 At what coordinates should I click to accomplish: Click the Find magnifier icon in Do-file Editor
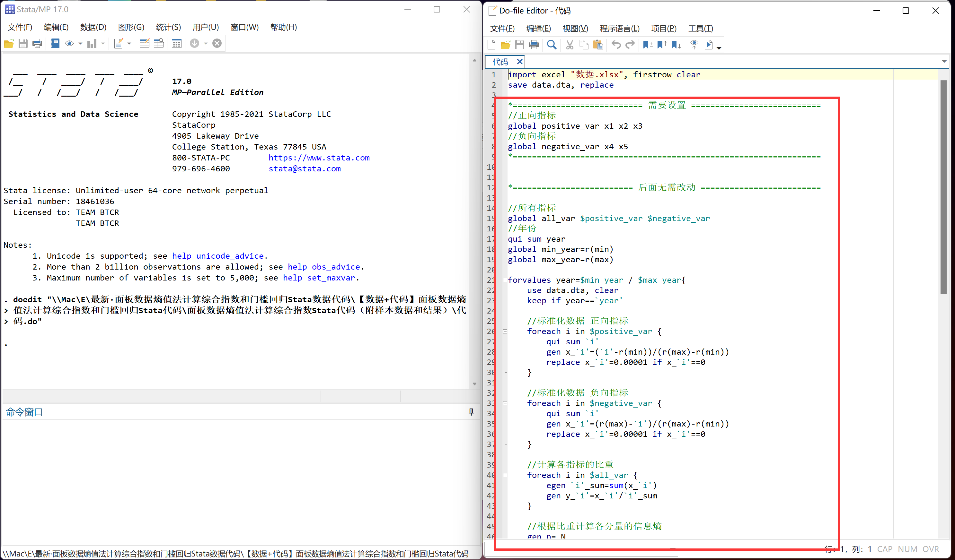[552, 45]
